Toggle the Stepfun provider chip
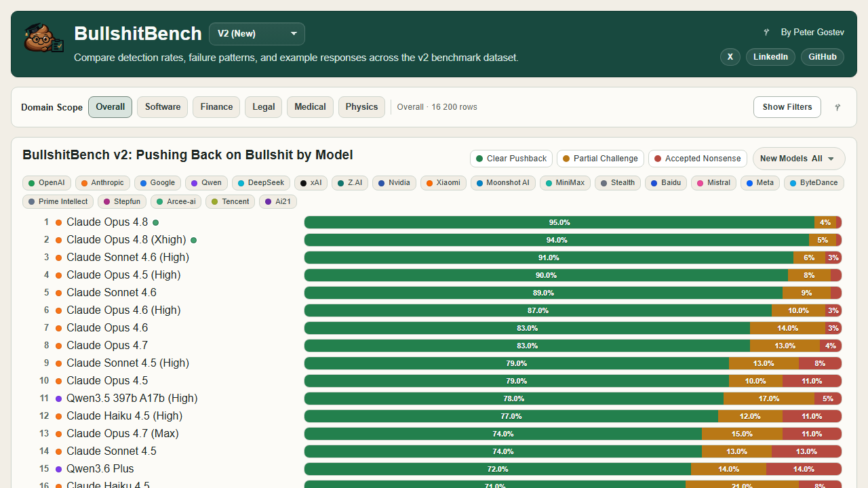Screen dimensions: 868x488 122,201
